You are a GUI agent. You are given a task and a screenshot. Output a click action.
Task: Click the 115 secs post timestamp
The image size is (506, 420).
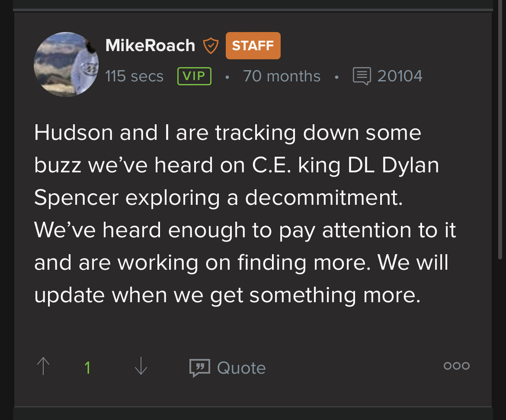134,76
